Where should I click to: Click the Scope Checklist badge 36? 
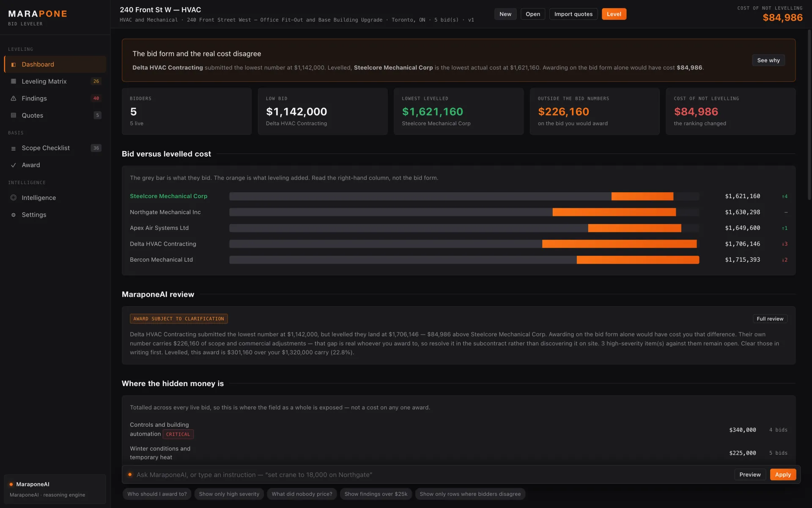coord(96,148)
